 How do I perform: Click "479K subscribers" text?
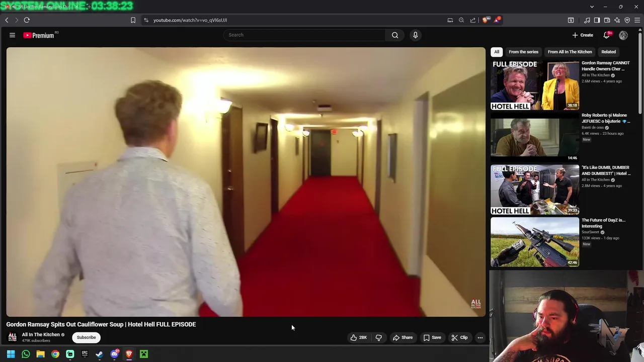point(36,341)
